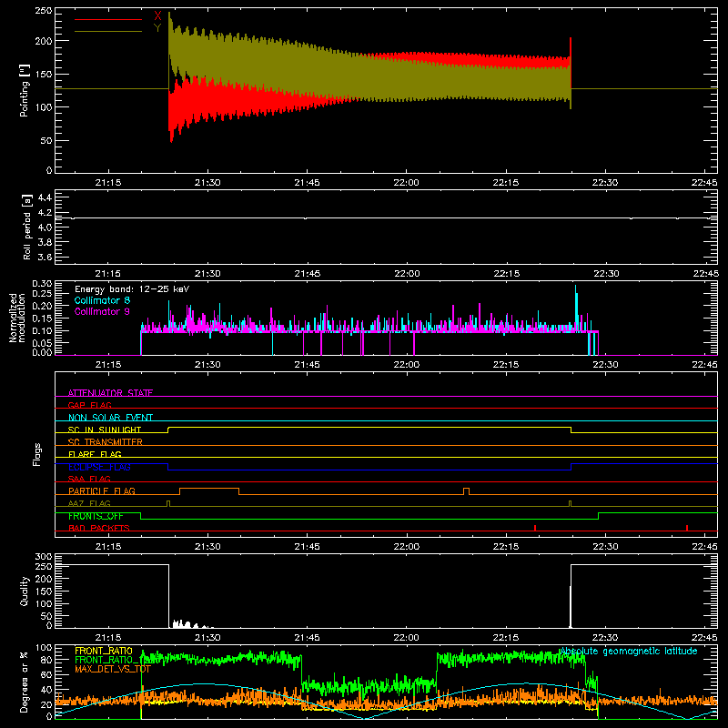The height and width of the screenshot is (728, 728).
Task: Click the magenta Collimator 9 legend entry
Action: (x=102, y=311)
